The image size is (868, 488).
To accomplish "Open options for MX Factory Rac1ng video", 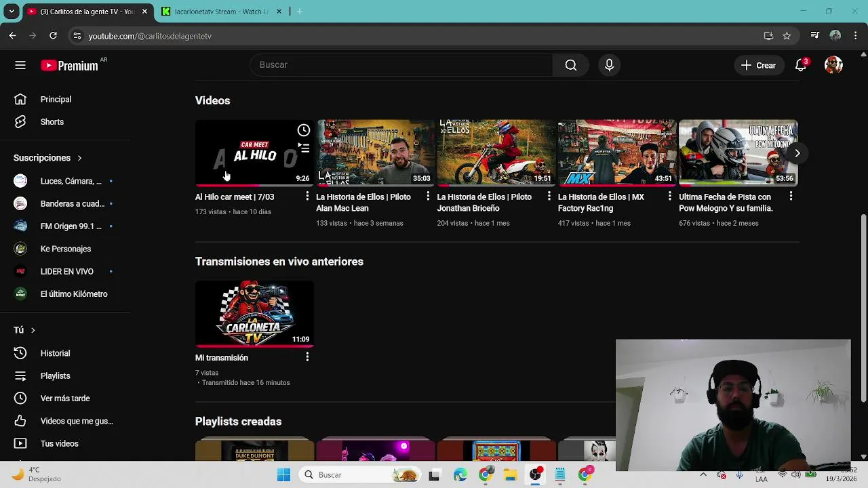I will (670, 197).
